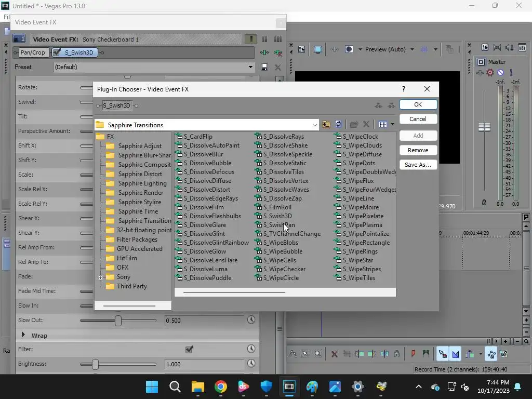The image size is (532, 399).
Task: Toggle the Master mute icon
Action: click(x=500, y=72)
